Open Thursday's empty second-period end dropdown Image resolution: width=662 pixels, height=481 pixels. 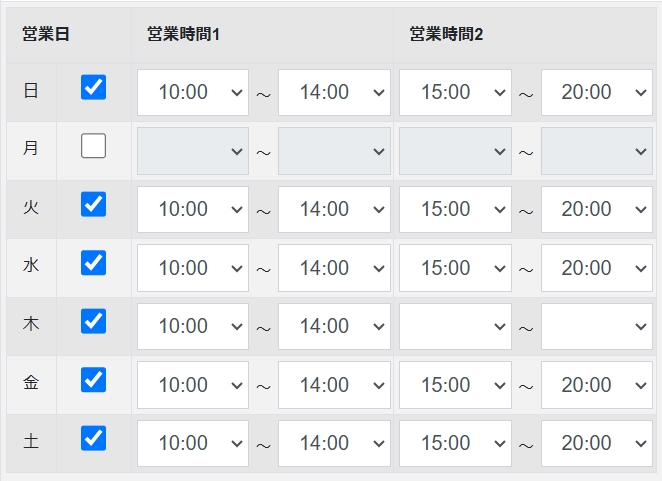tap(597, 326)
